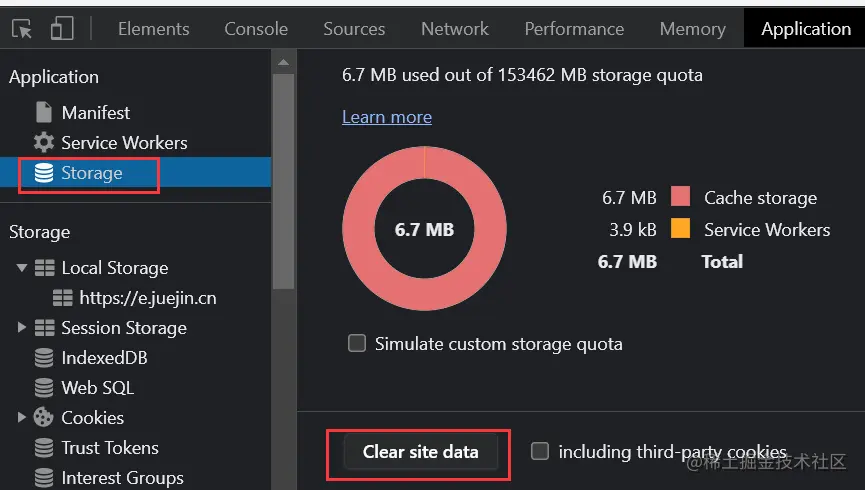865x490 pixels.
Task: Click the Cookies cookie icon
Action: coord(44,418)
